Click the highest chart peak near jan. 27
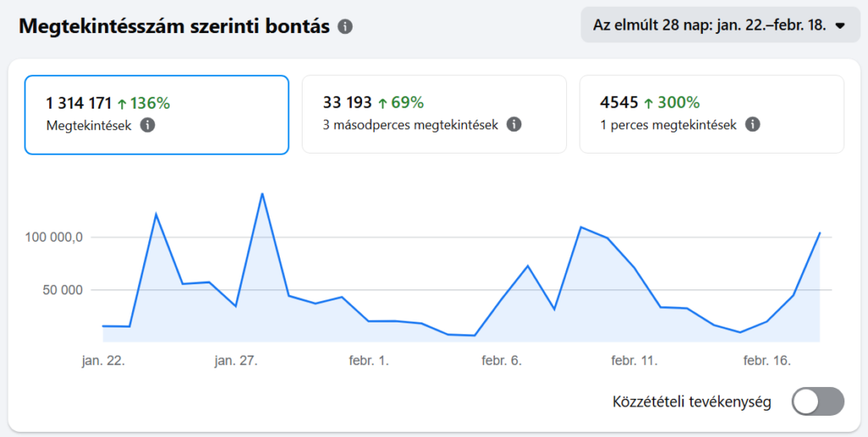 [262, 193]
